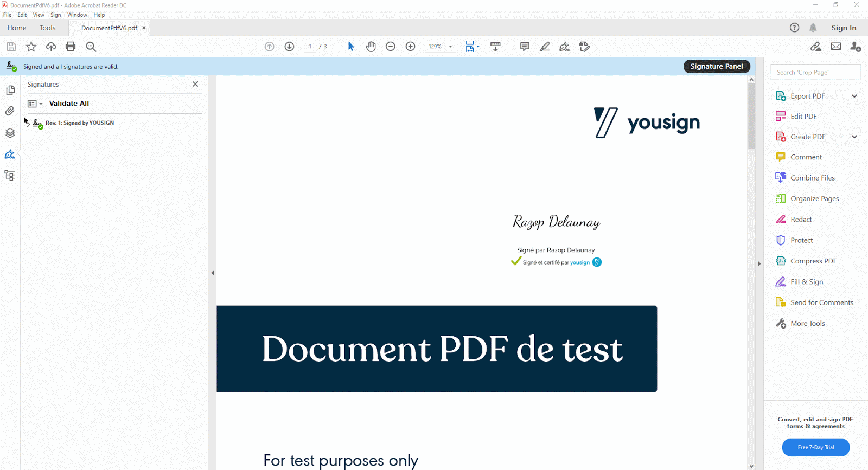Open the signatures panel icon
The image size is (868, 470).
(x=10, y=154)
